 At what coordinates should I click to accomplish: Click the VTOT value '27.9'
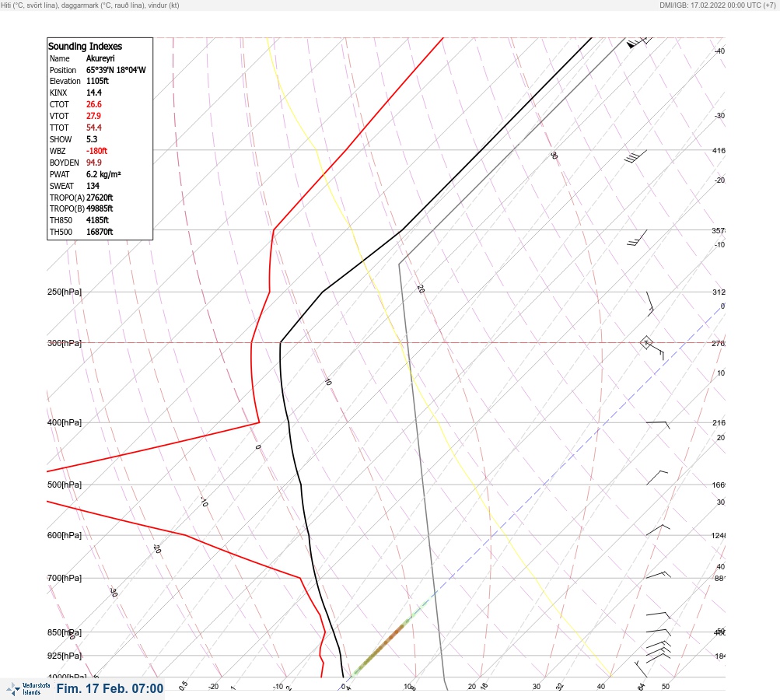coord(93,116)
